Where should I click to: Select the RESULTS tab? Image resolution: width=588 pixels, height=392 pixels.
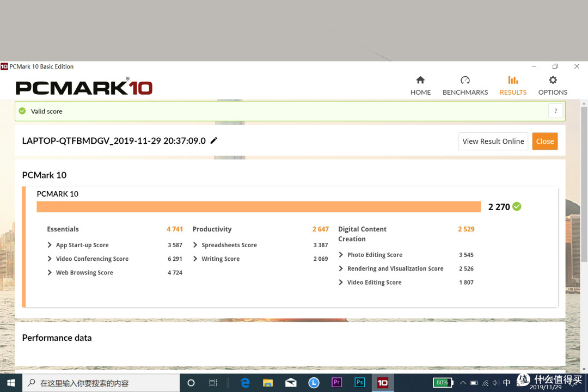(x=513, y=85)
